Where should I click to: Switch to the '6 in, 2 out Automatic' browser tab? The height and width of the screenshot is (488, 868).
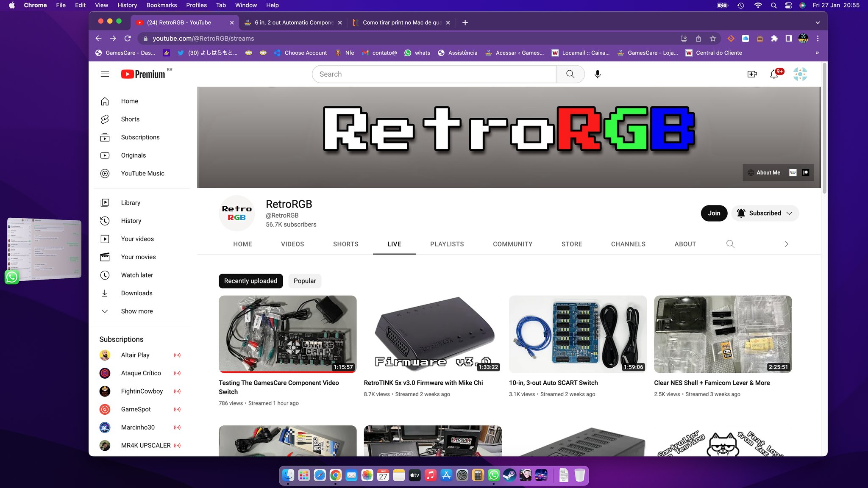coord(293,22)
